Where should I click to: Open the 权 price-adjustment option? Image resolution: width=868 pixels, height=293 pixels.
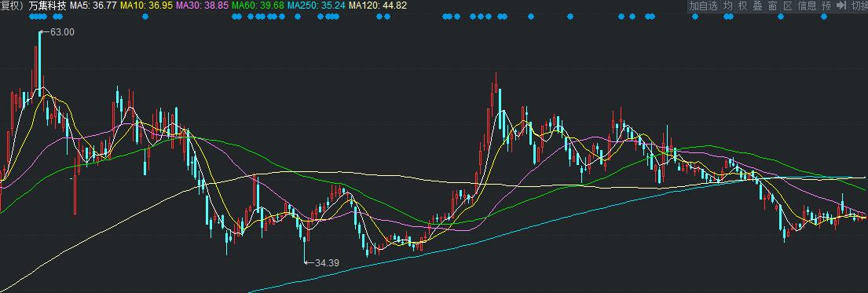(743, 5)
